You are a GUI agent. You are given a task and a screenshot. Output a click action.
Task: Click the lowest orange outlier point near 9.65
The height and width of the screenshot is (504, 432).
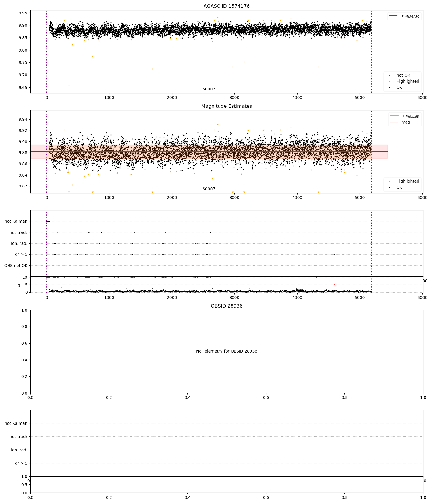(x=69, y=86)
